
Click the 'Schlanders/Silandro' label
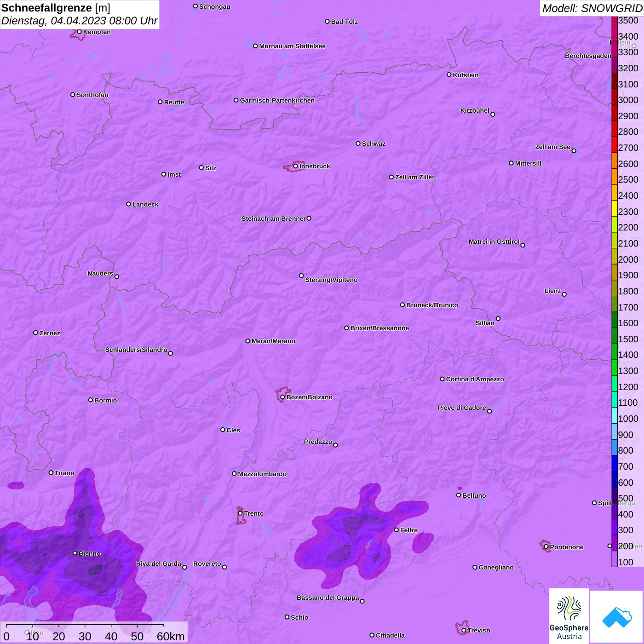(x=136, y=350)
